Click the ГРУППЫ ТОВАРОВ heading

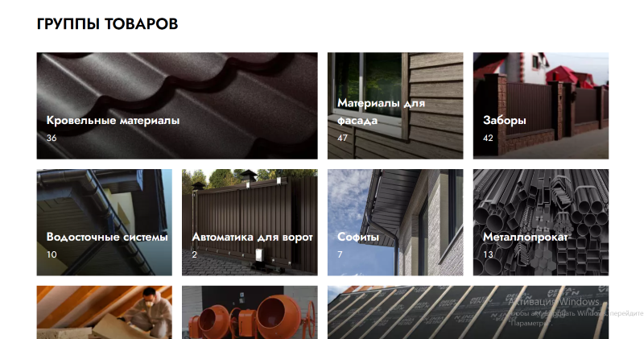pos(107,24)
